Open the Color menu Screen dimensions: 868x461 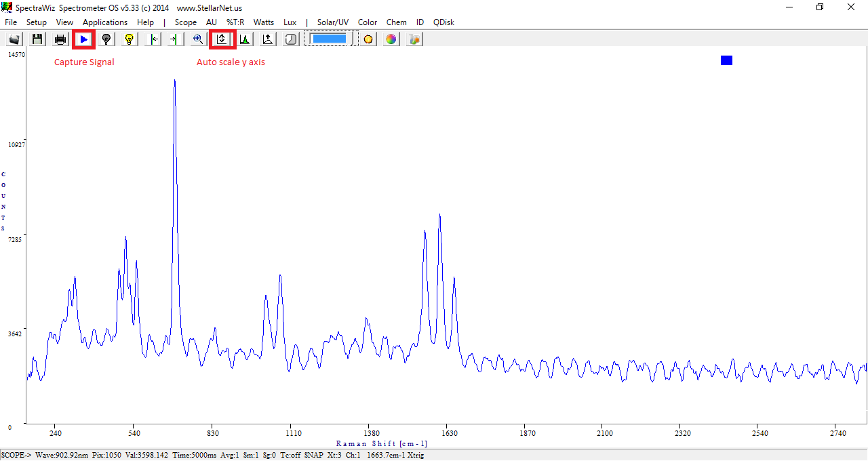click(368, 22)
